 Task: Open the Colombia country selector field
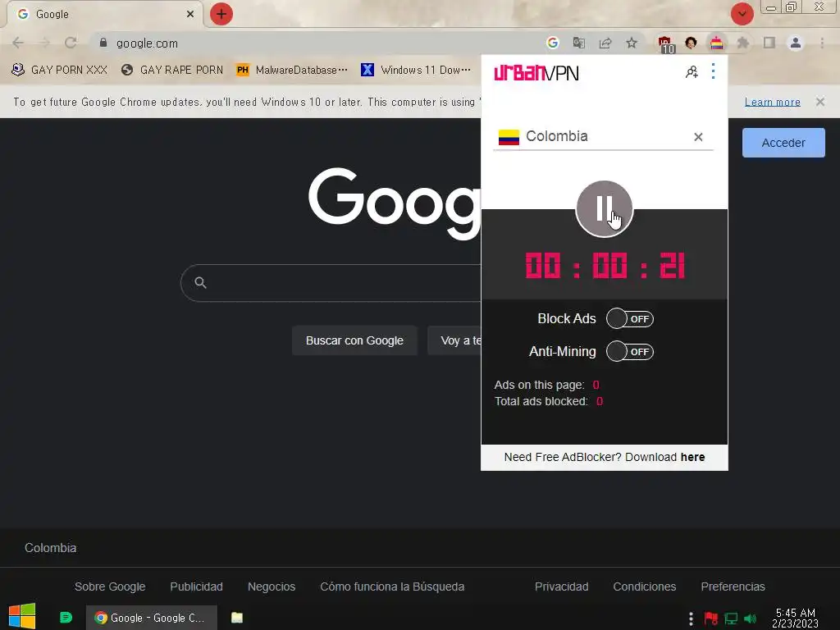coord(603,137)
